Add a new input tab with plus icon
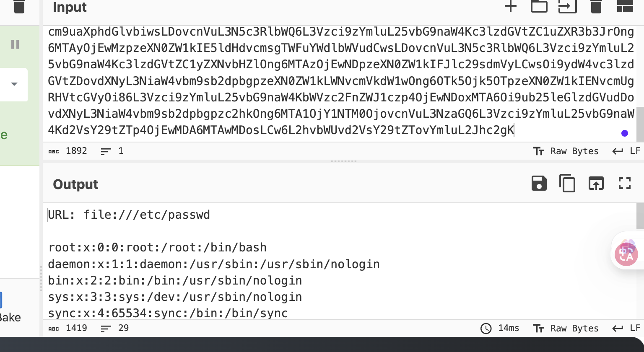Screen dimensions: 644x352 coord(510,6)
